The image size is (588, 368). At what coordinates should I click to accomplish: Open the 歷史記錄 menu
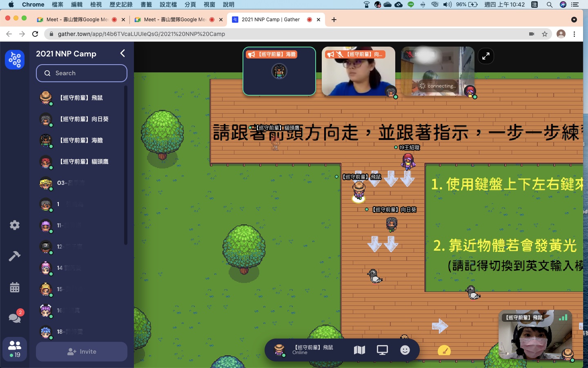pos(121,4)
